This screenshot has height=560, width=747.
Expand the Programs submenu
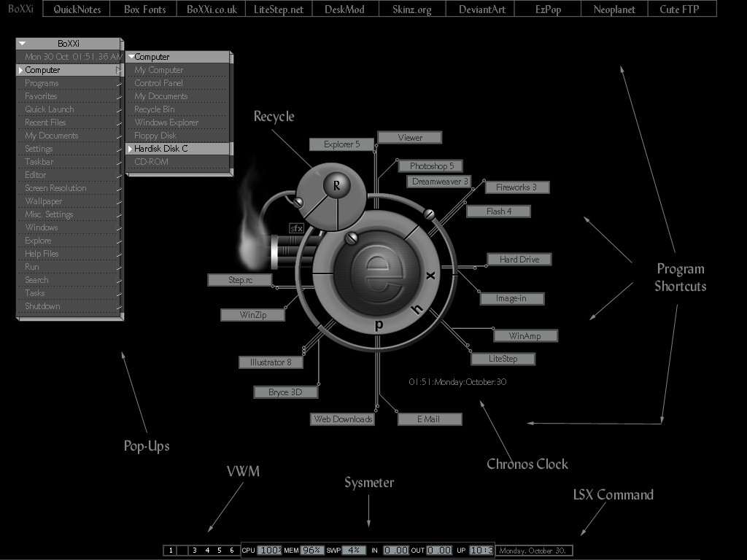coord(69,83)
